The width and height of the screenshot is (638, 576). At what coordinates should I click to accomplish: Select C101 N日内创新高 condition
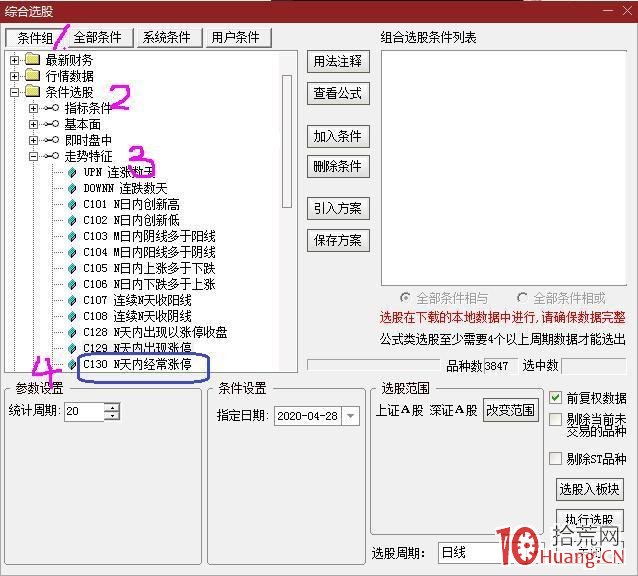(x=131, y=204)
